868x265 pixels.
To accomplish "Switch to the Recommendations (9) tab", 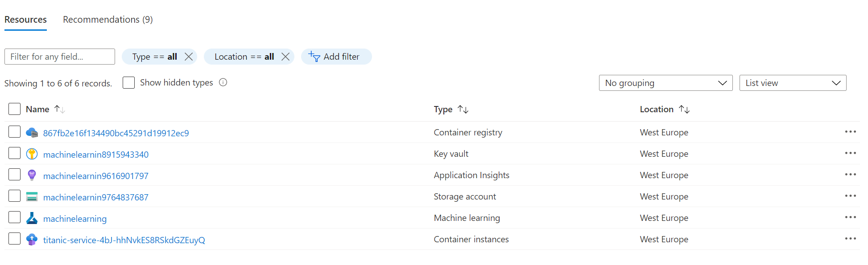I will click(107, 20).
